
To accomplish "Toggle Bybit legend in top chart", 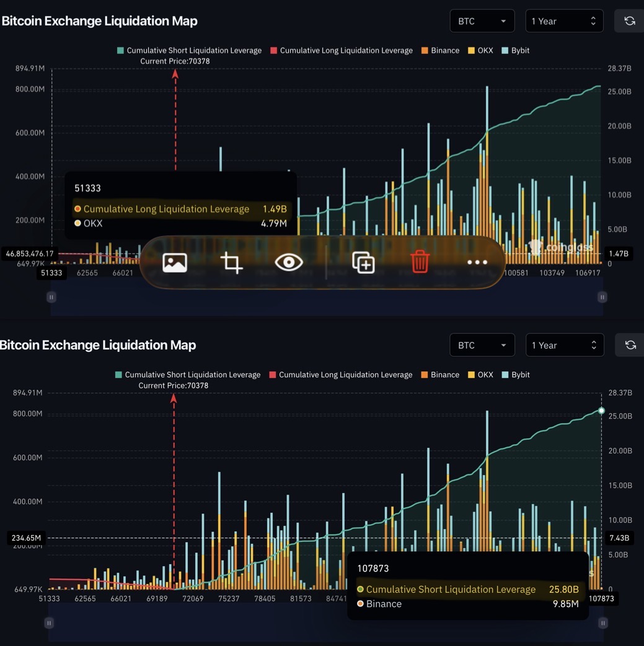I will click(515, 50).
